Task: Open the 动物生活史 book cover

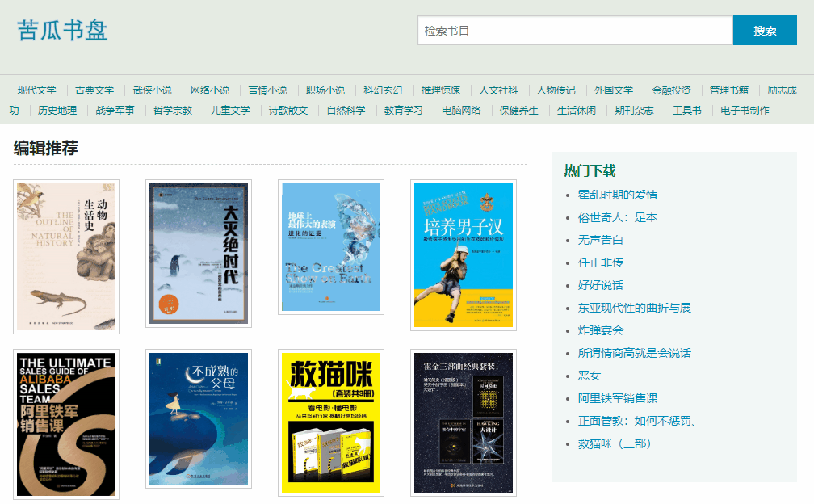Action: pos(65,253)
